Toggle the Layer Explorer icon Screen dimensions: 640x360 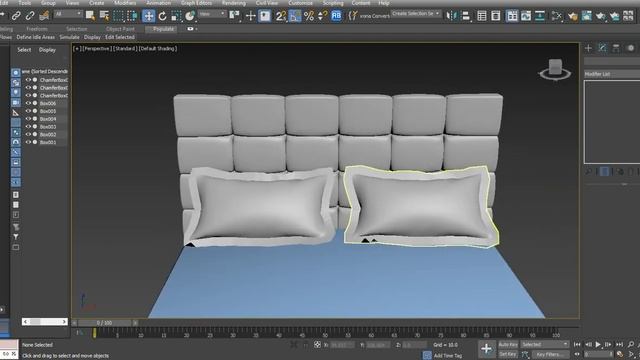(496, 16)
